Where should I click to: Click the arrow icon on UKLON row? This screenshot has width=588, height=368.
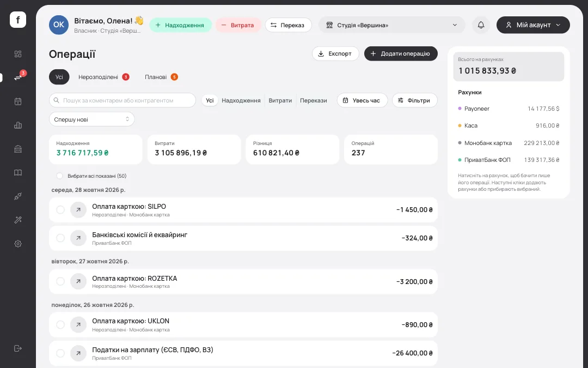[78, 325]
